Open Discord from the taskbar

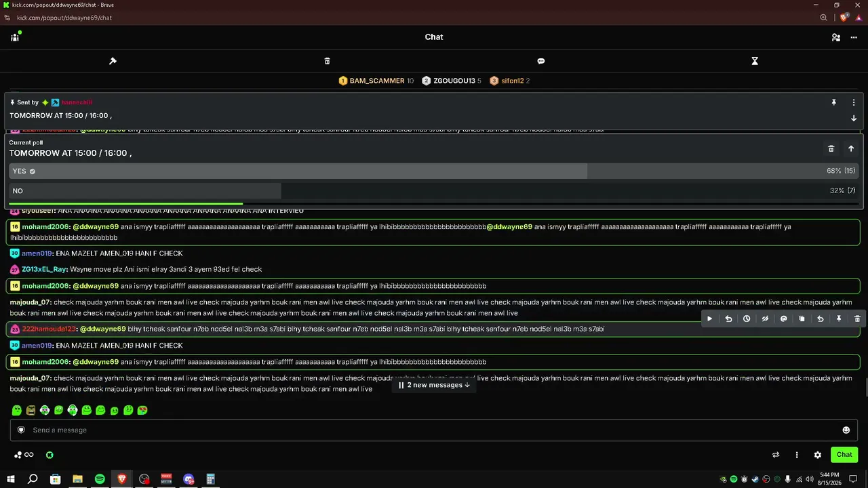coord(189,479)
